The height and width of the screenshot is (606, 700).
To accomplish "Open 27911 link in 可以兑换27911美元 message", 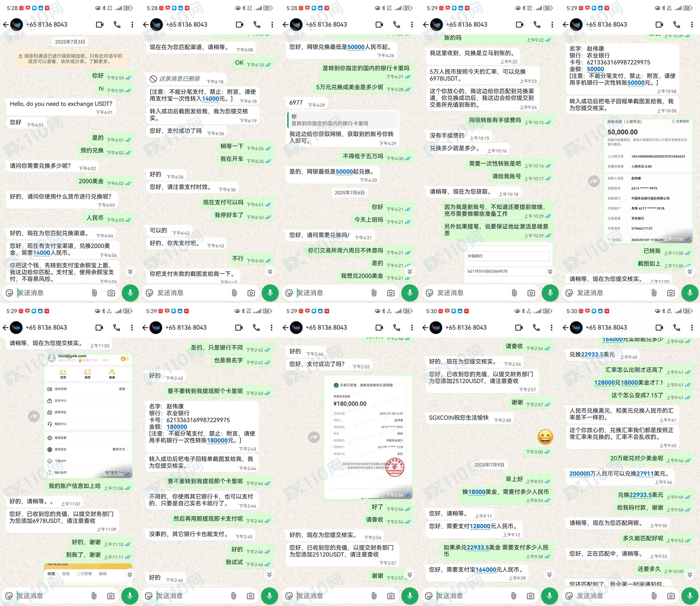I will 645,474.
